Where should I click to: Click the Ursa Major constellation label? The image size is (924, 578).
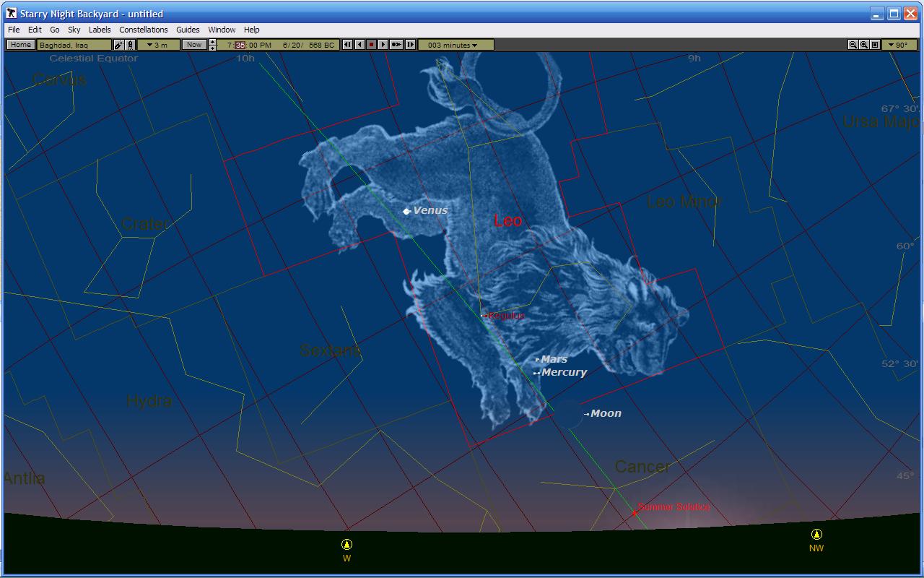882,122
